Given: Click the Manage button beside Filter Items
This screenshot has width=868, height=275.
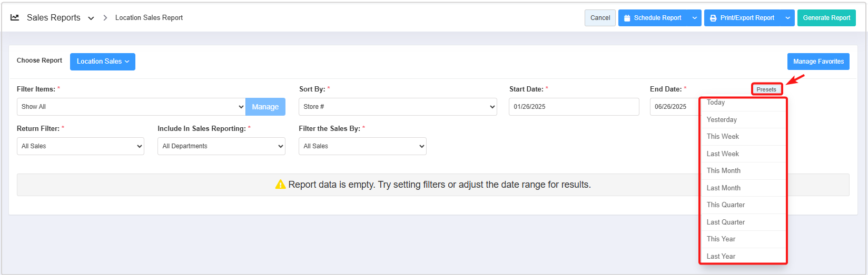Looking at the screenshot, I should tap(265, 107).
